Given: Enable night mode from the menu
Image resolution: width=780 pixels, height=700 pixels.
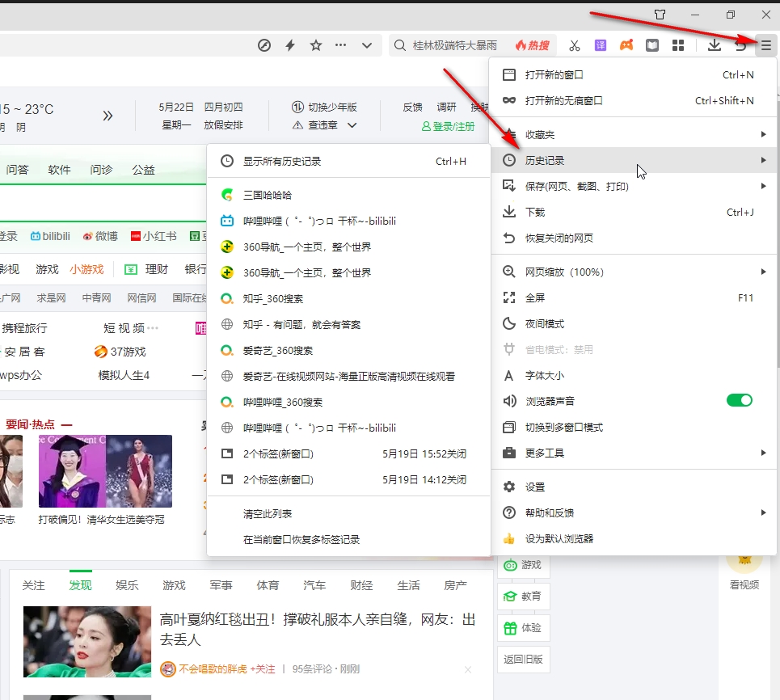Looking at the screenshot, I should pos(545,323).
